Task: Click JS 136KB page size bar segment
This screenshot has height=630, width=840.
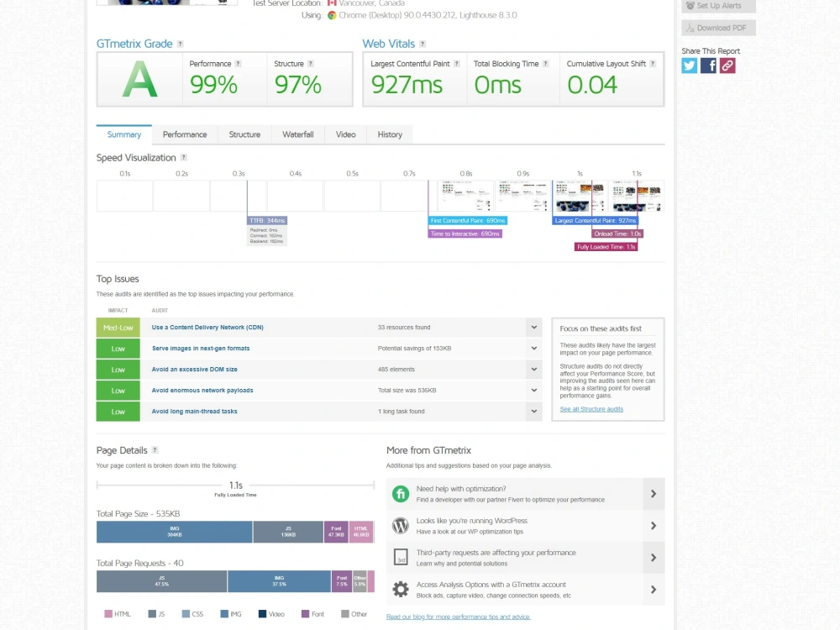Action: coord(288,532)
